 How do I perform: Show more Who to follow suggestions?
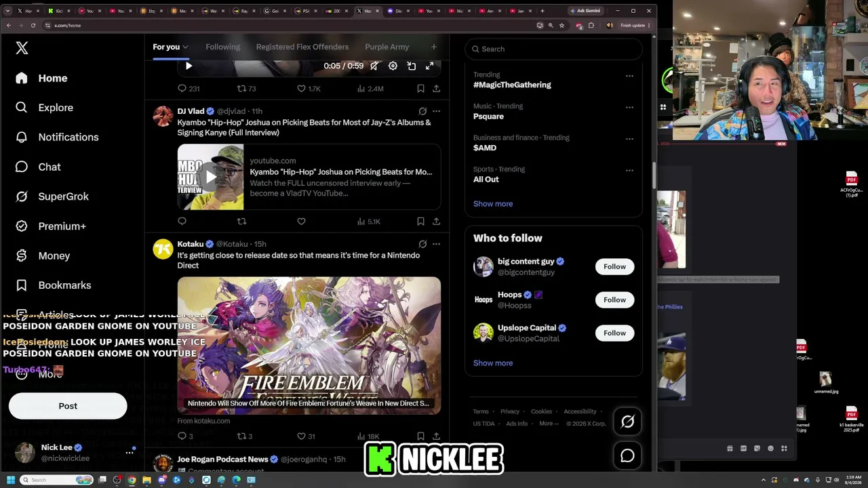[x=493, y=363]
